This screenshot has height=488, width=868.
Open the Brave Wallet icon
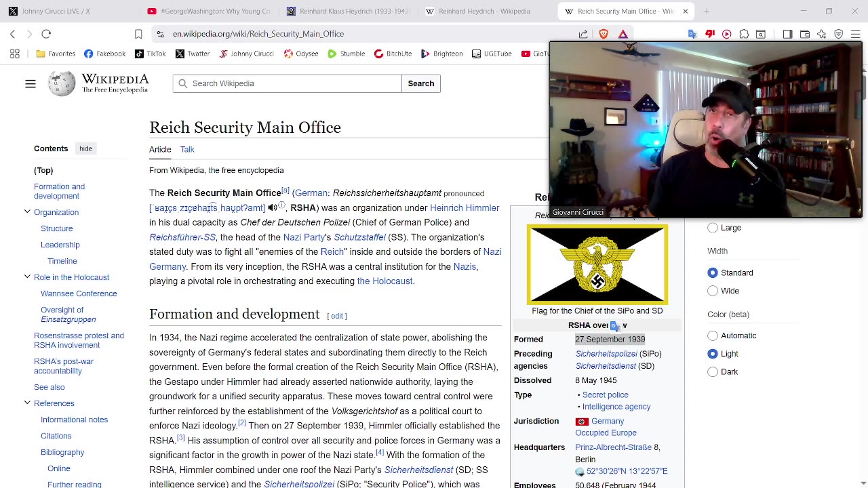[x=805, y=34]
